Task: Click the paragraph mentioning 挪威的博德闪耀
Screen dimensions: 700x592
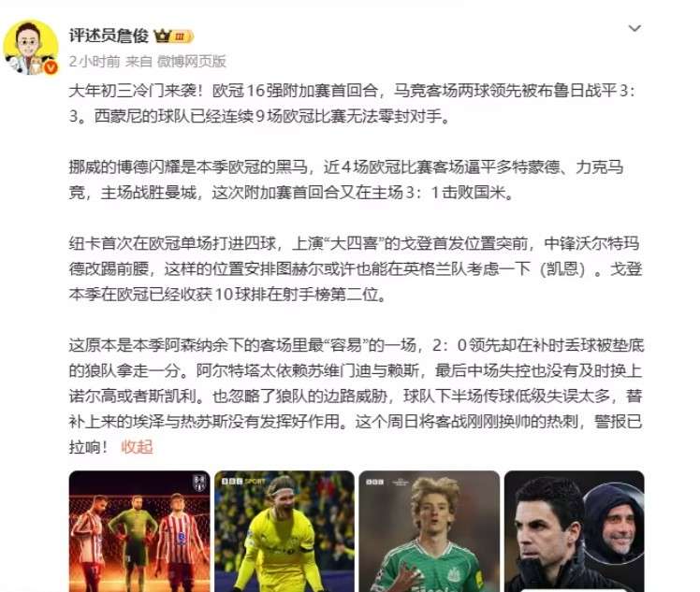Action: point(346,180)
